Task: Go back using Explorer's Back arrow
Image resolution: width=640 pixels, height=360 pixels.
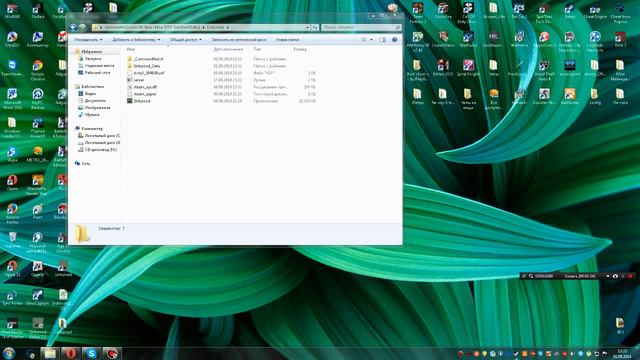Action: (73, 27)
